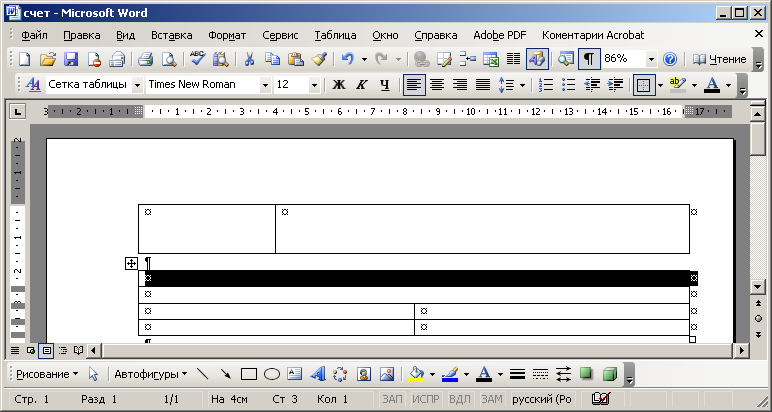Click the table move handle
Image resolution: width=772 pixels, height=412 pixels.
click(x=131, y=264)
